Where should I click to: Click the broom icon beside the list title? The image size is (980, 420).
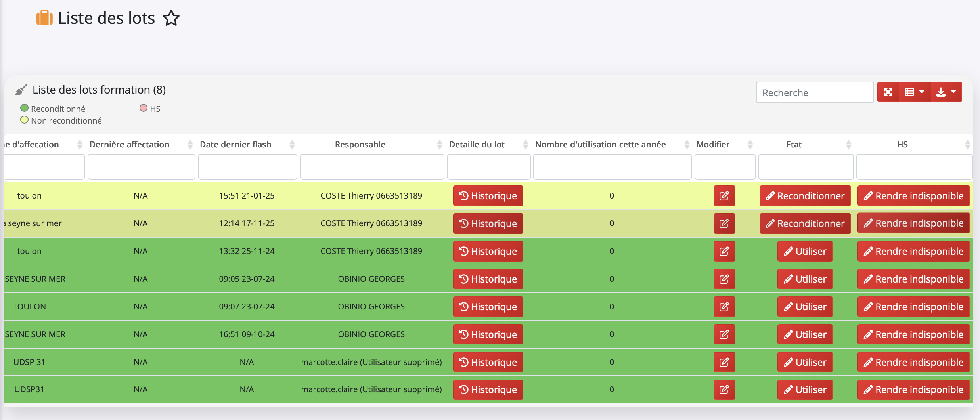click(21, 90)
